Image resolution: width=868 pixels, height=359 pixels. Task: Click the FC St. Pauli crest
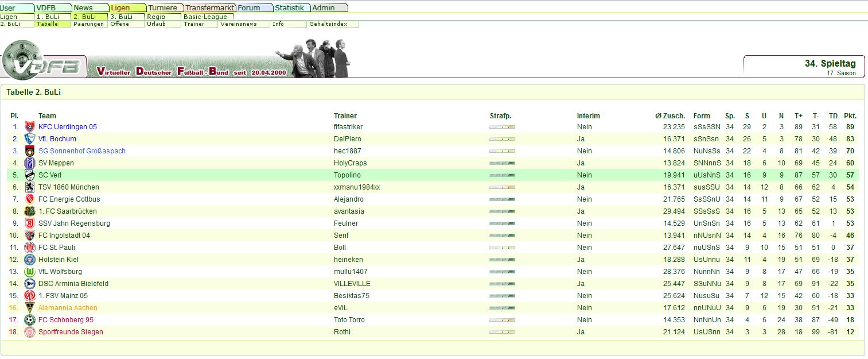[x=30, y=248]
